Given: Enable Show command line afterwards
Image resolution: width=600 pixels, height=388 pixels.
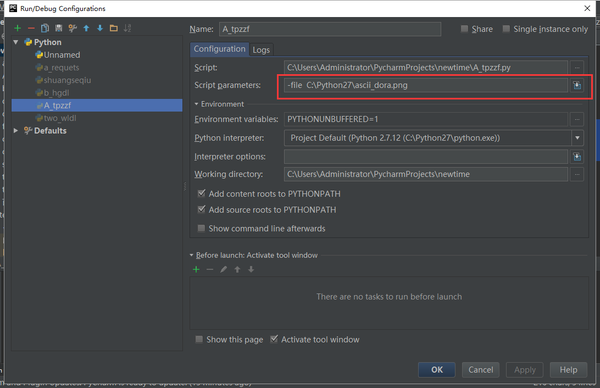Looking at the screenshot, I should [x=201, y=228].
